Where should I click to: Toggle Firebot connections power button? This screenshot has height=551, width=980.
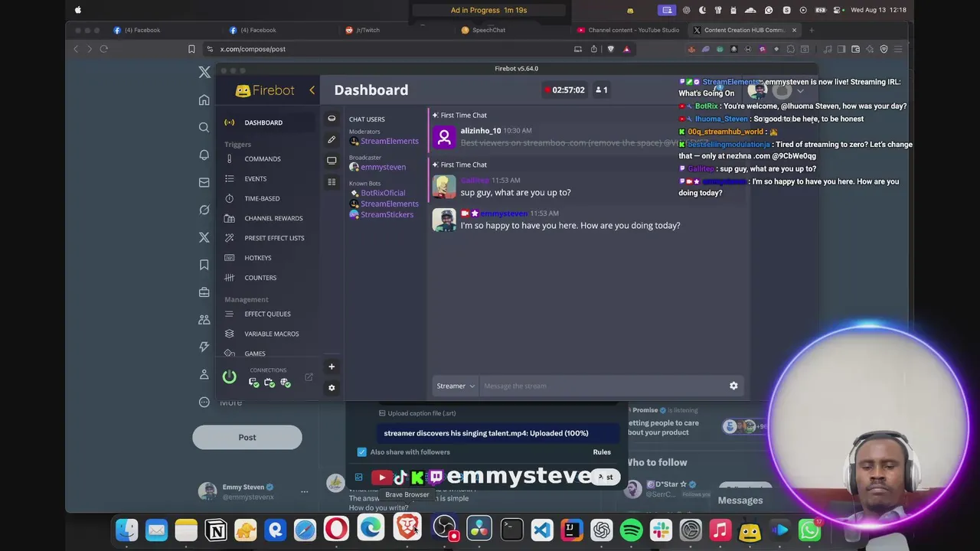coord(229,377)
